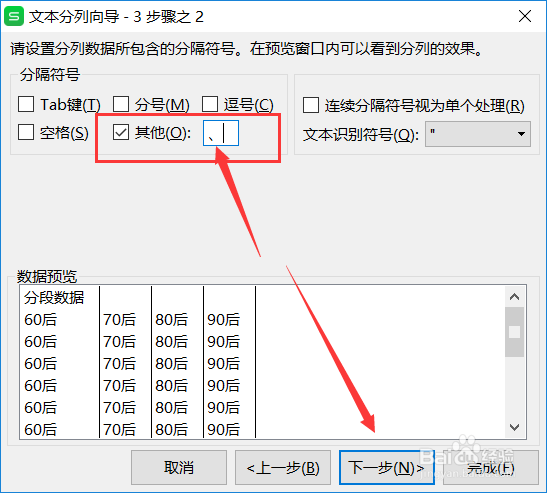Uncheck the 其他(O) custom delimiter

(x=121, y=132)
